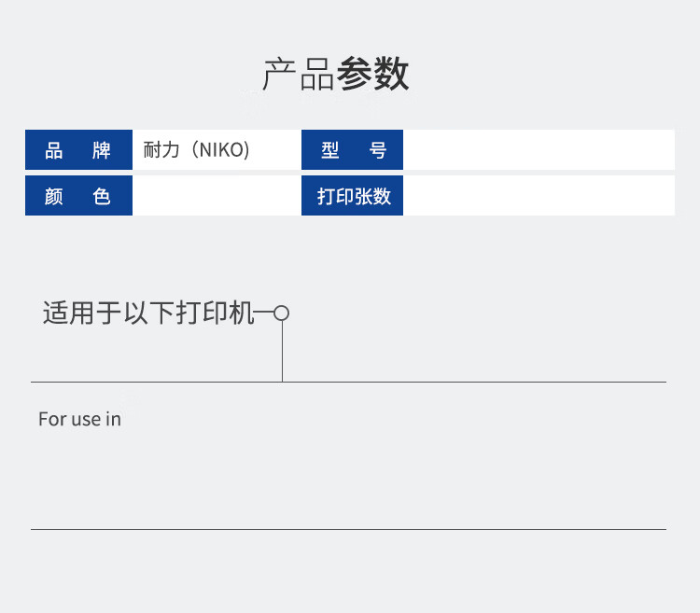Click the 颜色 blue label cell

78,196
